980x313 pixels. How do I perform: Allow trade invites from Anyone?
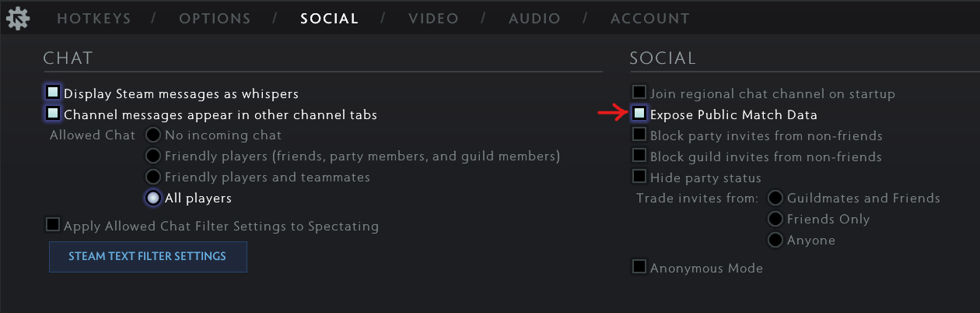click(775, 240)
